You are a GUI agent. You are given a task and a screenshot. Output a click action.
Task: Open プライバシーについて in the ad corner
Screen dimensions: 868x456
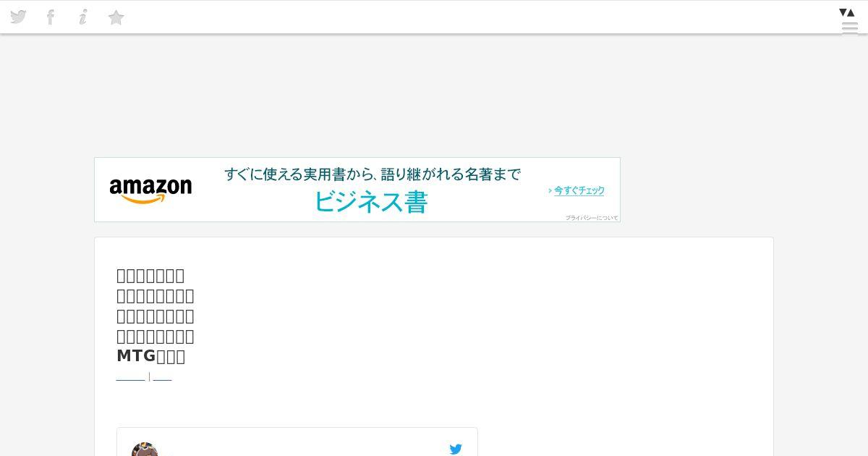[592, 217]
